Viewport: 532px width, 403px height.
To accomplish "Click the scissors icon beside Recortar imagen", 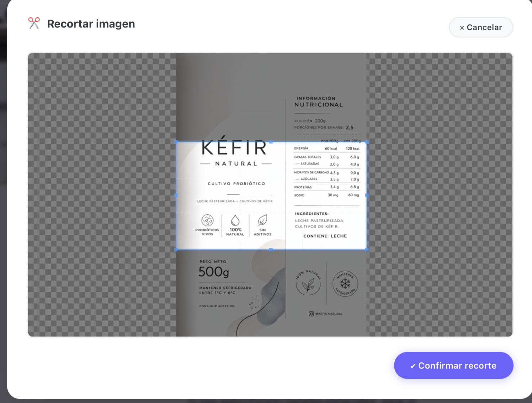I will pyautogui.click(x=34, y=23).
